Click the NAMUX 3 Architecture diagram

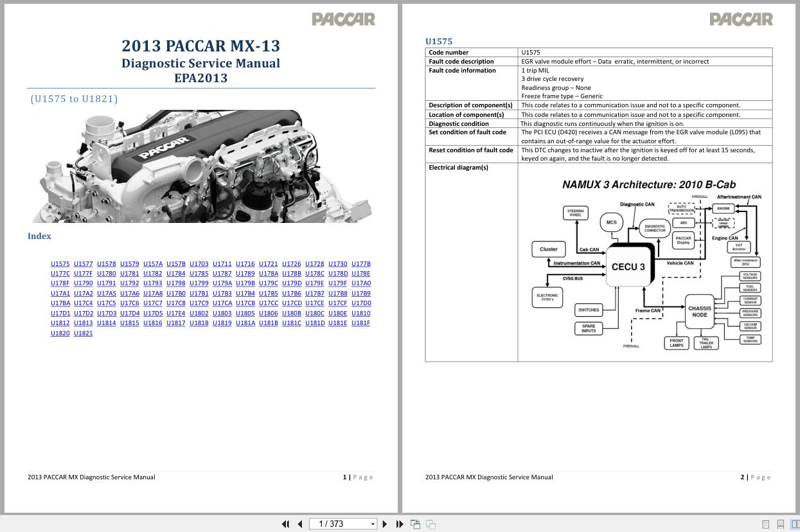click(646, 263)
